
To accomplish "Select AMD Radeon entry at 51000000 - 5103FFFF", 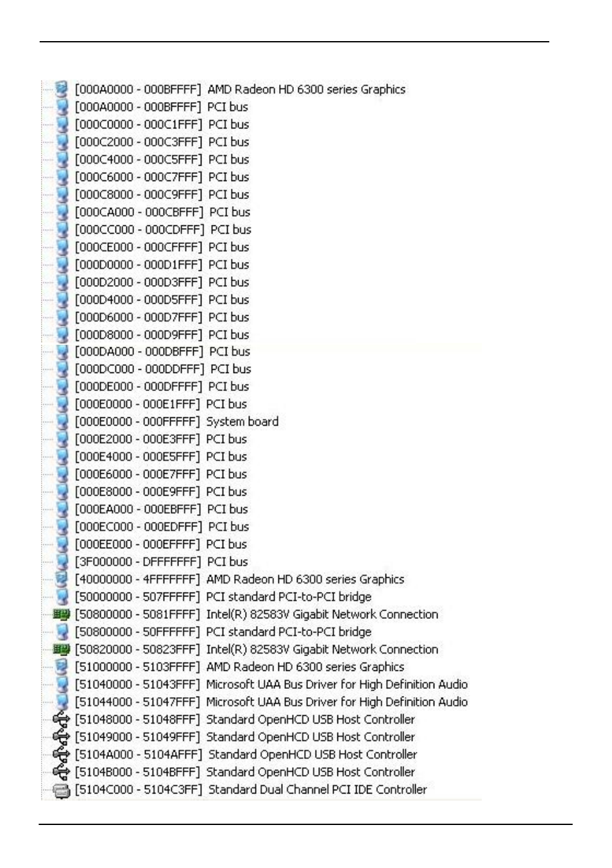I will (x=239, y=667).
